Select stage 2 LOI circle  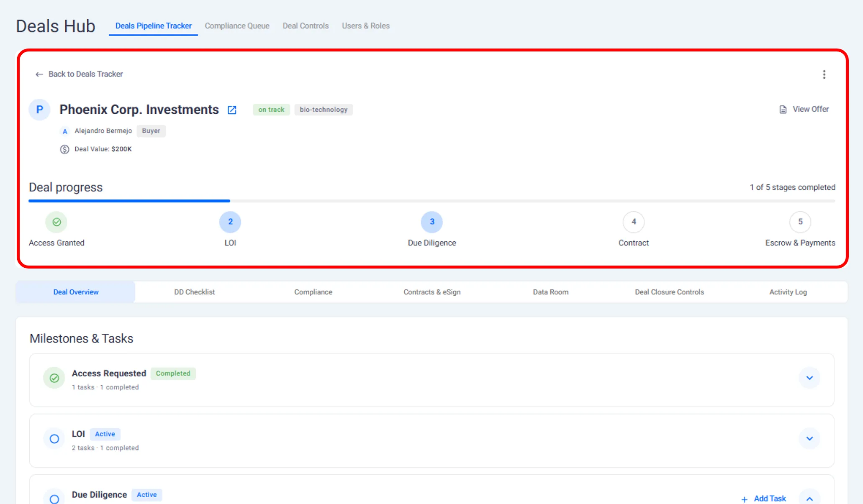[x=230, y=222]
